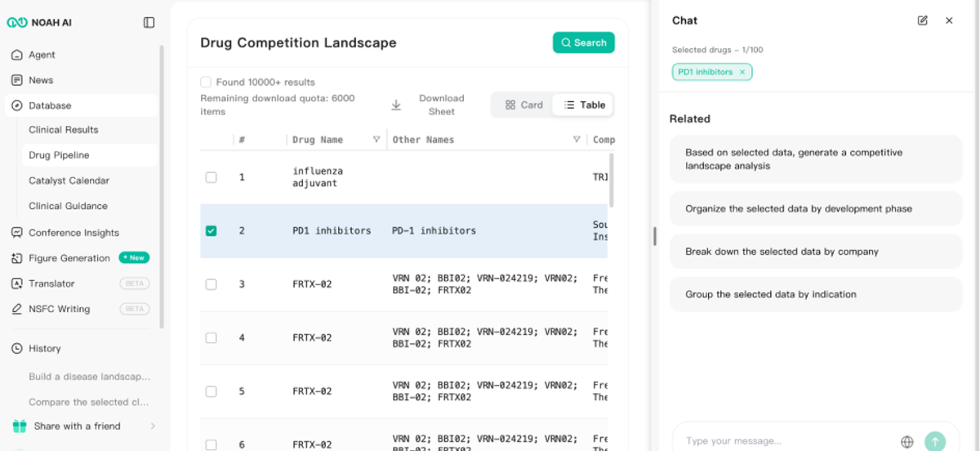This screenshot has width=980, height=451.
Task: Click PD-1 inhibitors other names cell
Action: click(434, 231)
